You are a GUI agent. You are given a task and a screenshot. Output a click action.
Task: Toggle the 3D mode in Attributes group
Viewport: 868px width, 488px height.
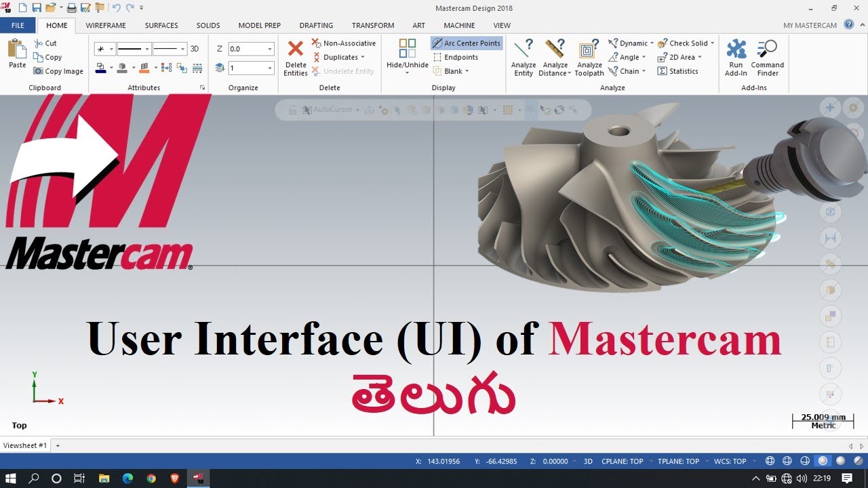(x=195, y=49)
